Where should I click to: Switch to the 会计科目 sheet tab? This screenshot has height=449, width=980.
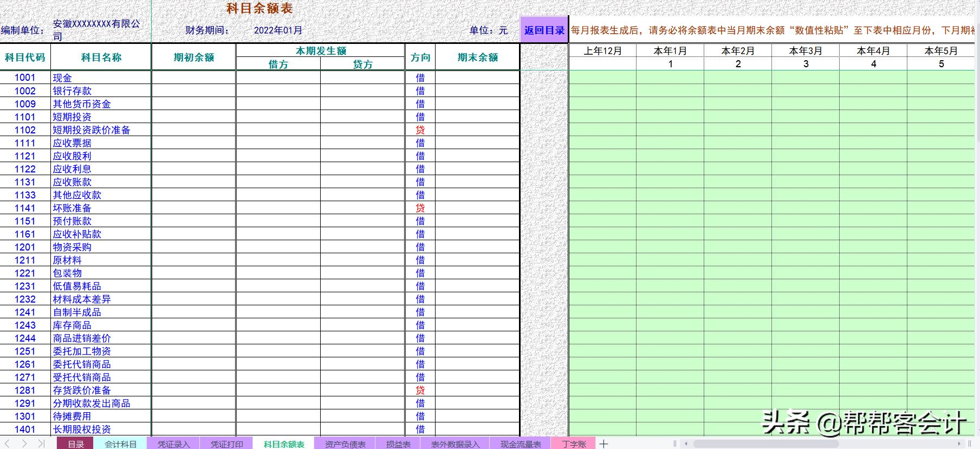tap(120, 444)
